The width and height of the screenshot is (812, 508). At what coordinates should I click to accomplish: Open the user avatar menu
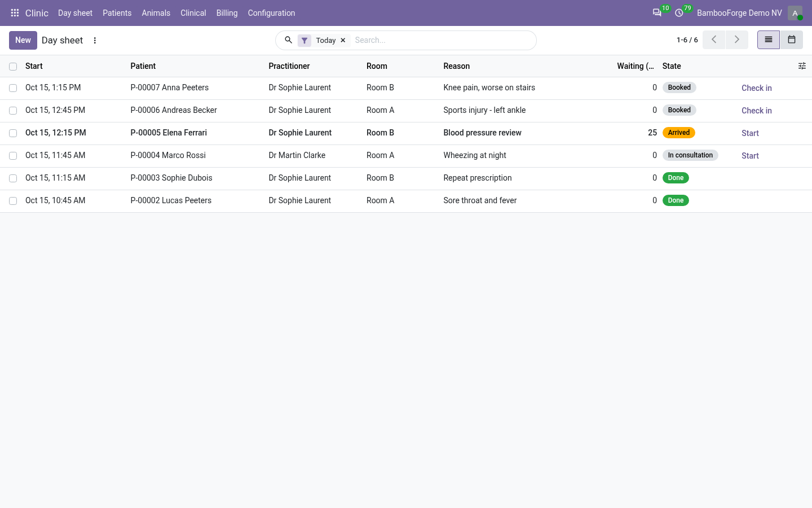(795, 12)
